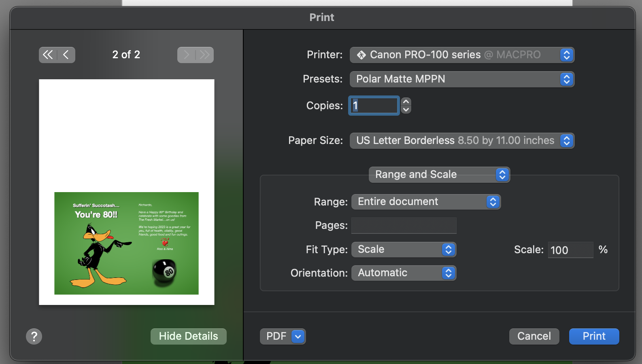Open the Range and Scale section menu
642x364 pixels.
coord(439,175)
